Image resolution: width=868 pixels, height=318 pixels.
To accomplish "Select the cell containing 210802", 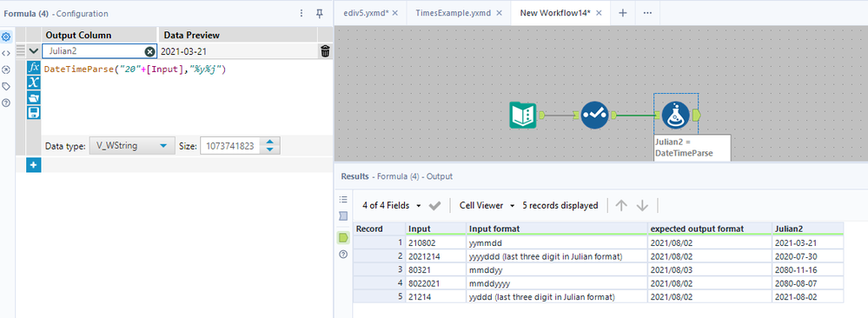I will click(x=436, y=242).
